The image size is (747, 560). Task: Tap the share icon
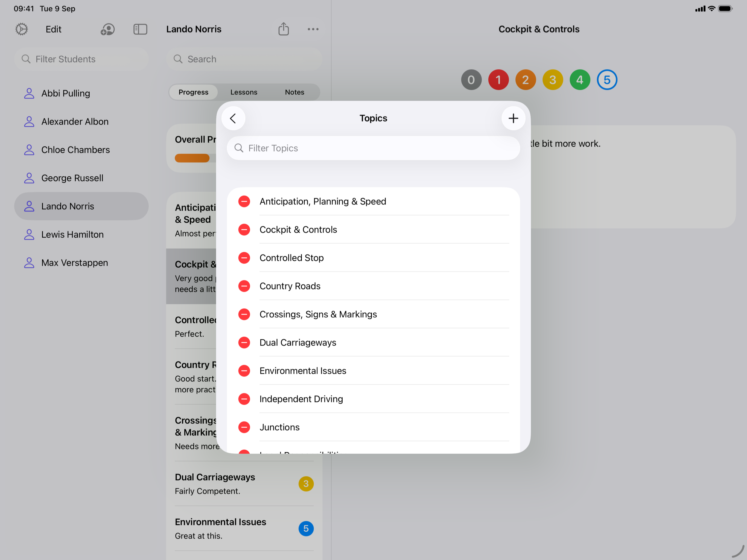[283, 29]
